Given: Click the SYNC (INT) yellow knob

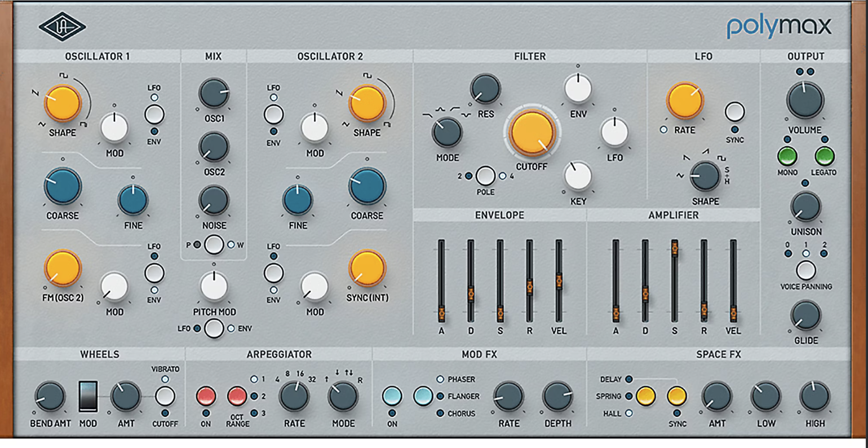Looking at the screenshot, I should coord(367,268).
